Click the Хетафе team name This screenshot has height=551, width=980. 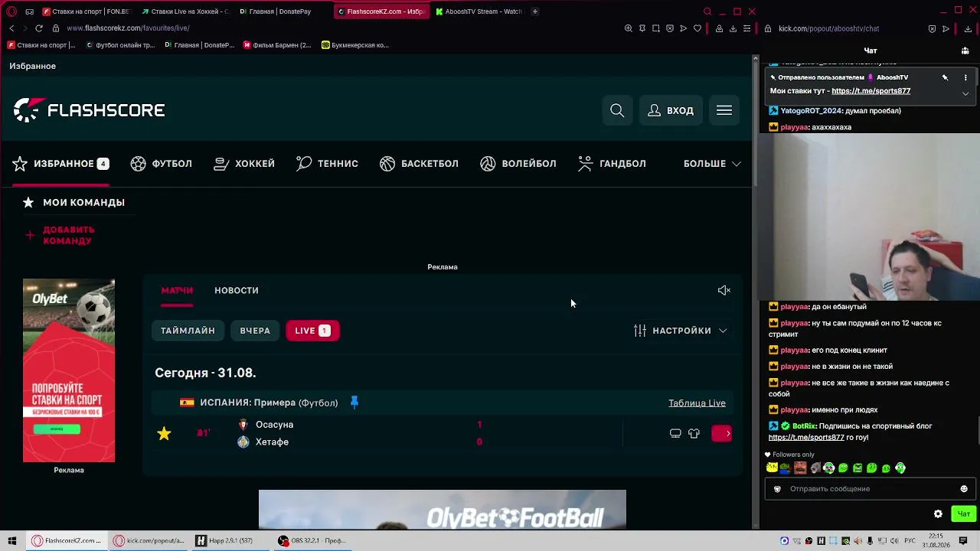click(x=272, y=442)
